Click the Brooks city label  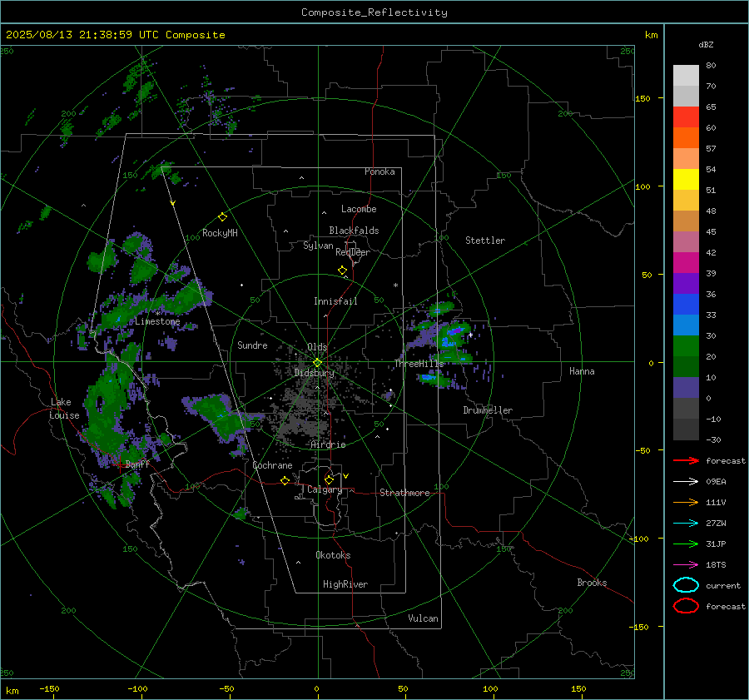[x=592, y=583]
